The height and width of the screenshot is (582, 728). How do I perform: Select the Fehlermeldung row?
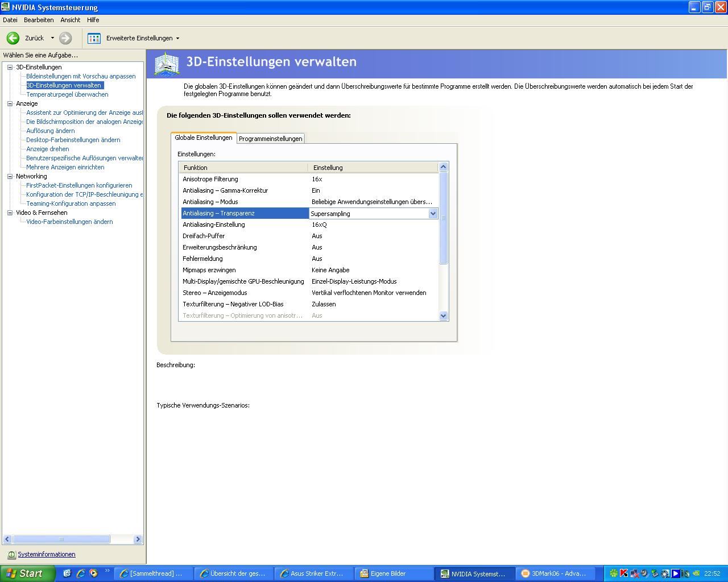tap(309, 259)
